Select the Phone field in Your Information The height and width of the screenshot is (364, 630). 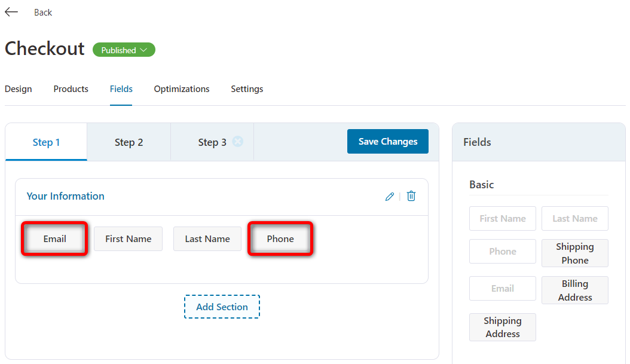(280, 238)
